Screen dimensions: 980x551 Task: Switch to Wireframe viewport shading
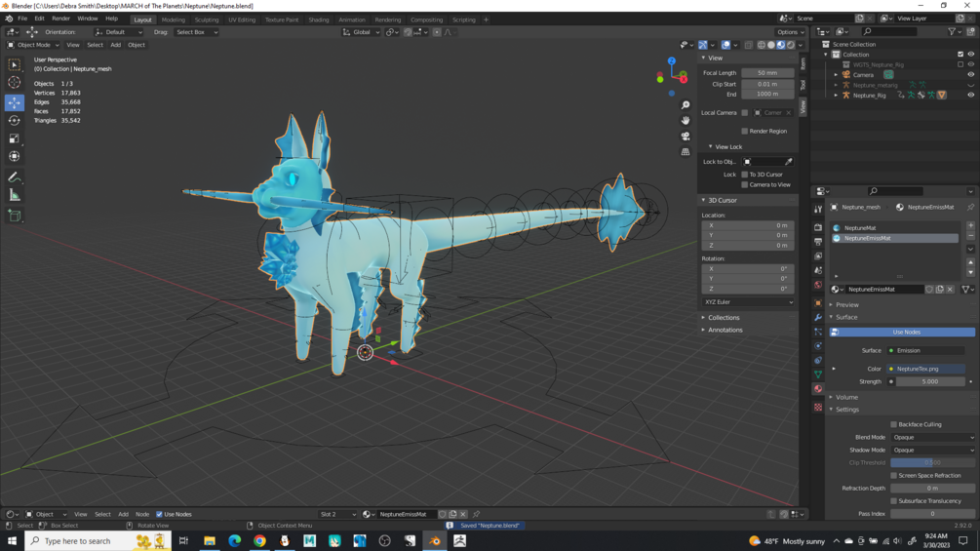[x=762, y=45]
